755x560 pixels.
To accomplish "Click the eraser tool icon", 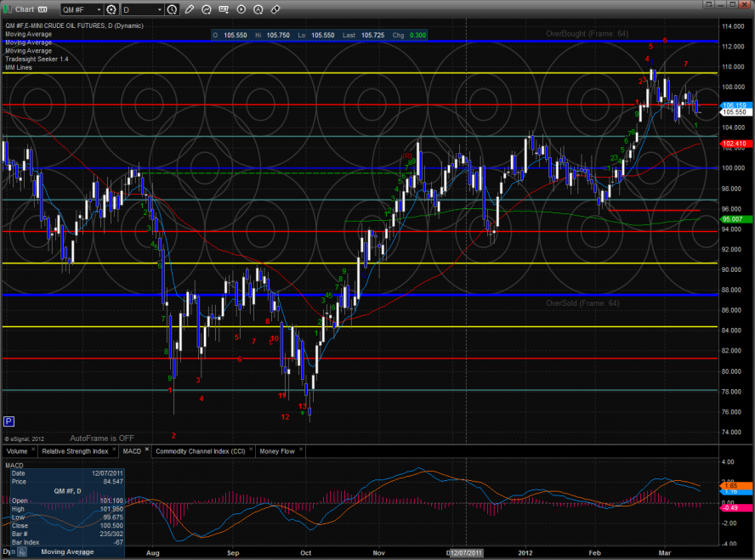I will coord(275,10).
